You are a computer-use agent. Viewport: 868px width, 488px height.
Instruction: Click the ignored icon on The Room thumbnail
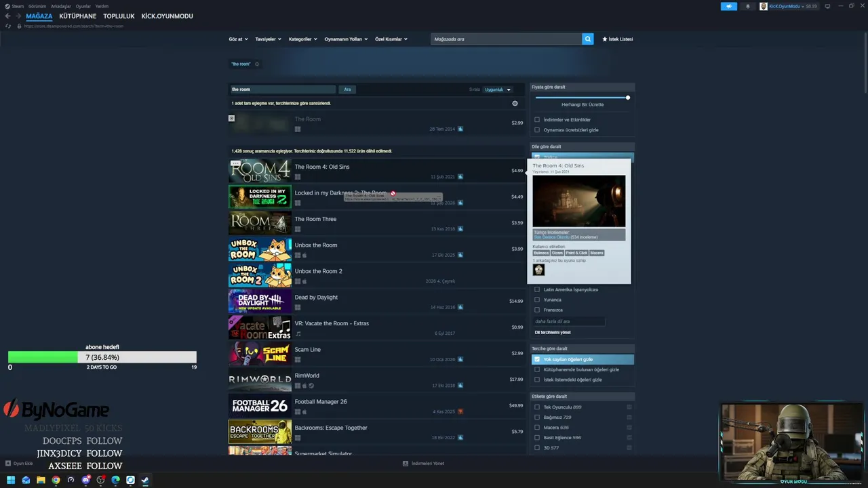pyautogui.click(x=231, y=118)
